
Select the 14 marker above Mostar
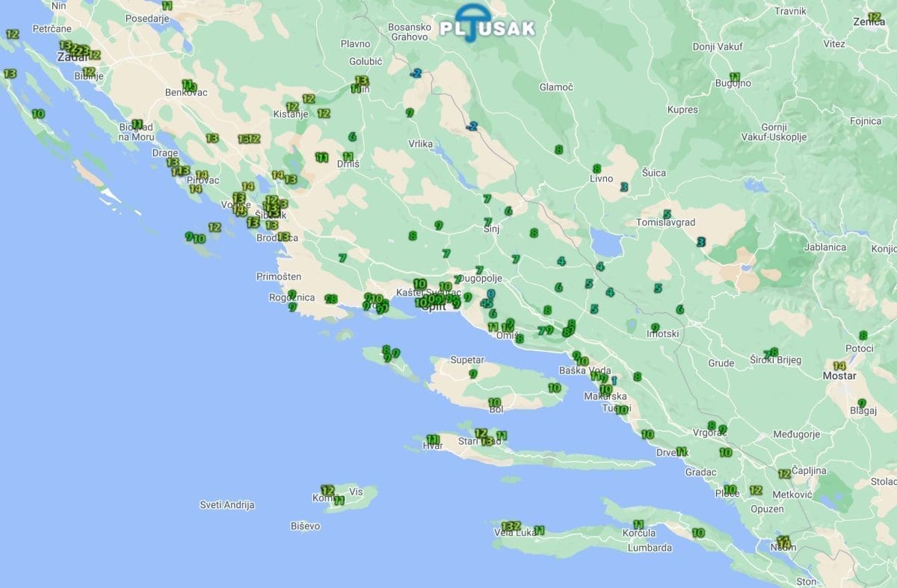(839, 366)
